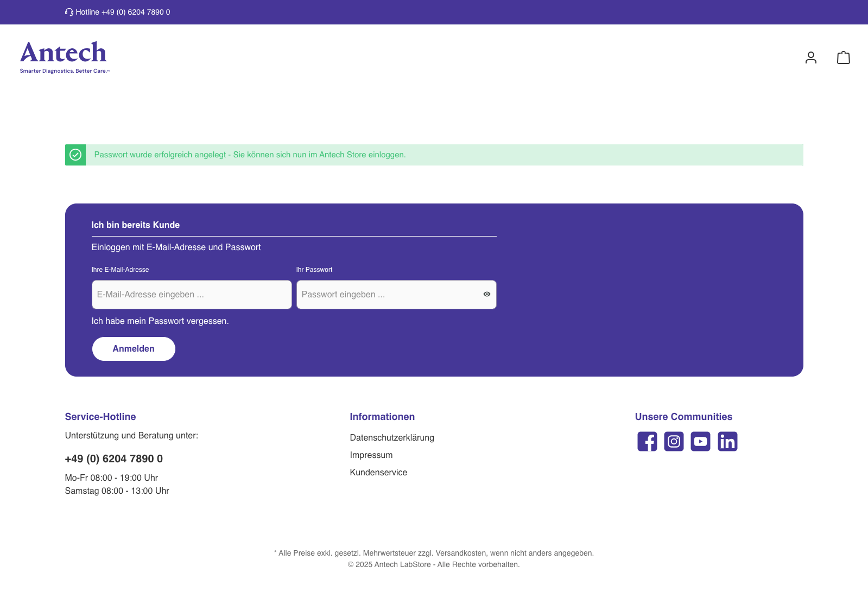Focus the E-Mail-Adresse input field

point(192,295)
